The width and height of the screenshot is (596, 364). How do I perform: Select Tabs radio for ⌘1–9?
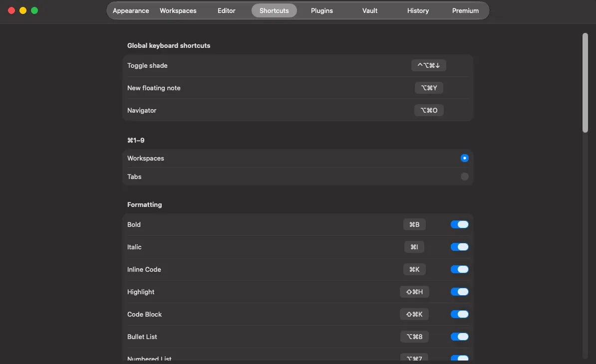tap(465, 177)
